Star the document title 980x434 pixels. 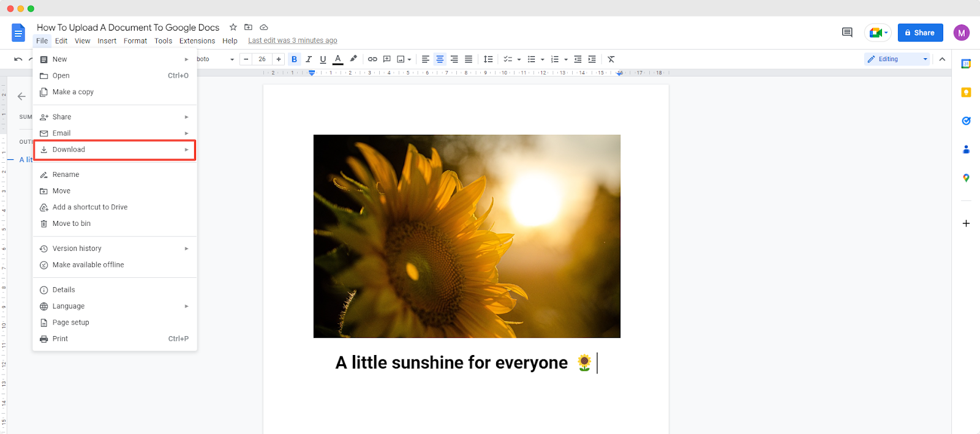[x=233, y=28]
